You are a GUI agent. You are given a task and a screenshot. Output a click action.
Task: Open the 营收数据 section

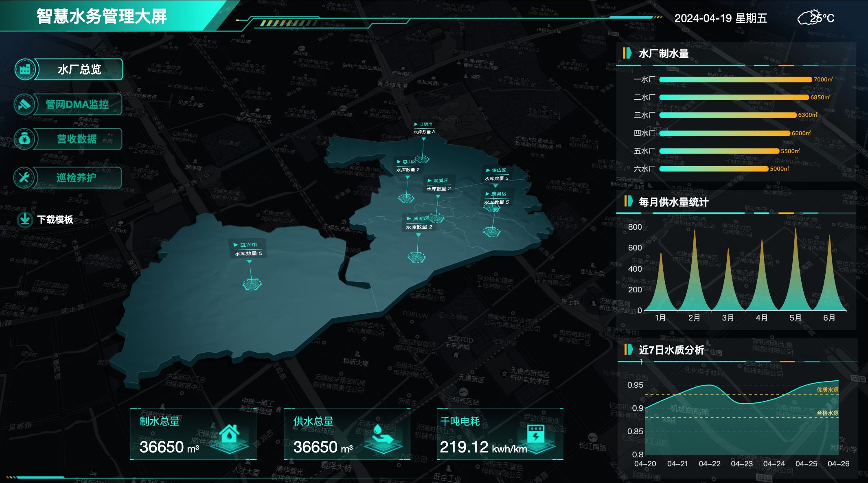coord(77,139)
